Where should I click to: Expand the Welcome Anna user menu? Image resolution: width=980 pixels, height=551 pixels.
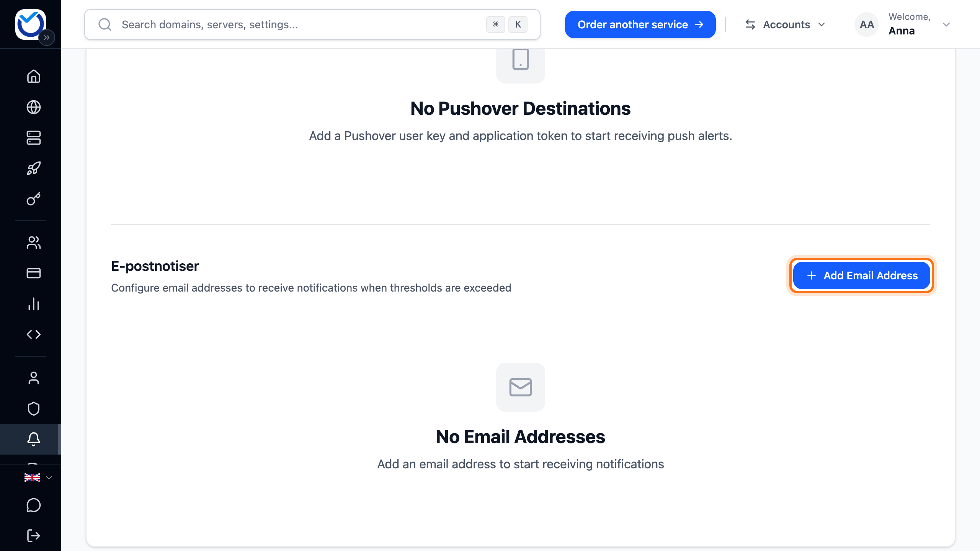903,24
